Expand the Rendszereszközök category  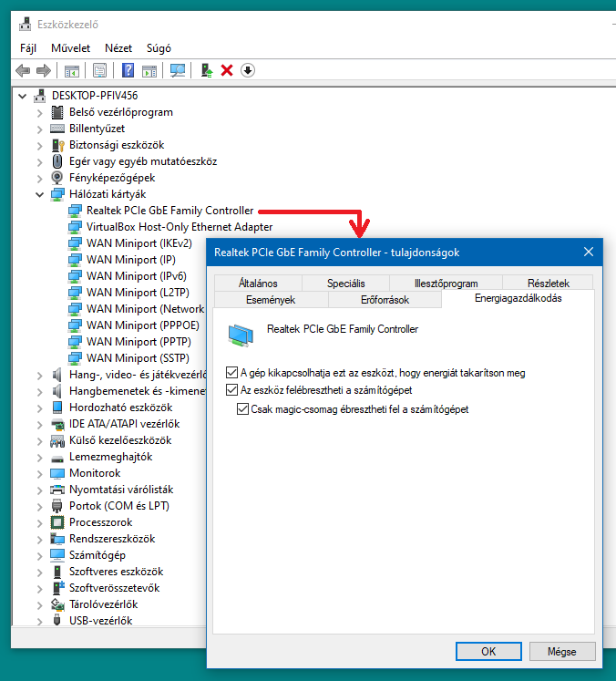tap(39, 540)
